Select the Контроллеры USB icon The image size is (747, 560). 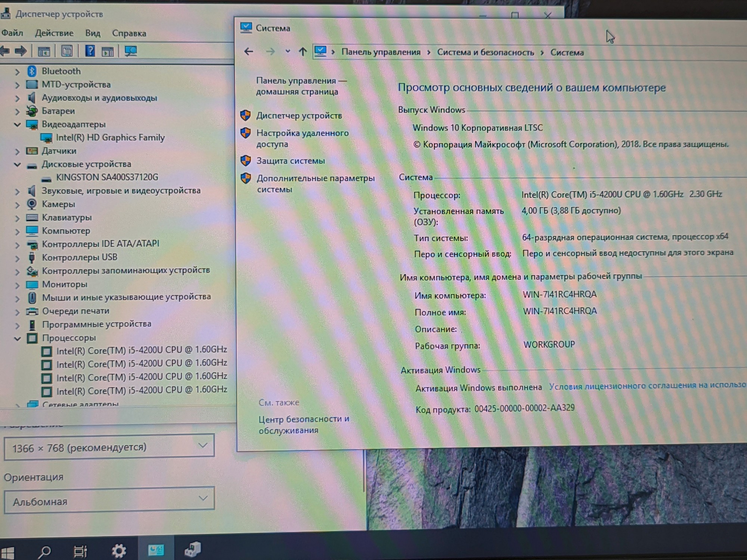pyautogui.click(x=32, y=257)
